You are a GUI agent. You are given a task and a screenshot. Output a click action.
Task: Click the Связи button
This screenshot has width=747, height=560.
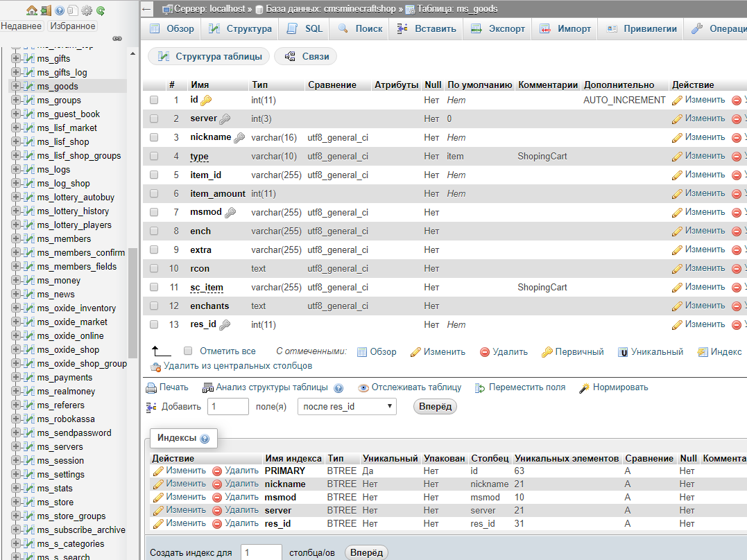(x=306, y=57)
